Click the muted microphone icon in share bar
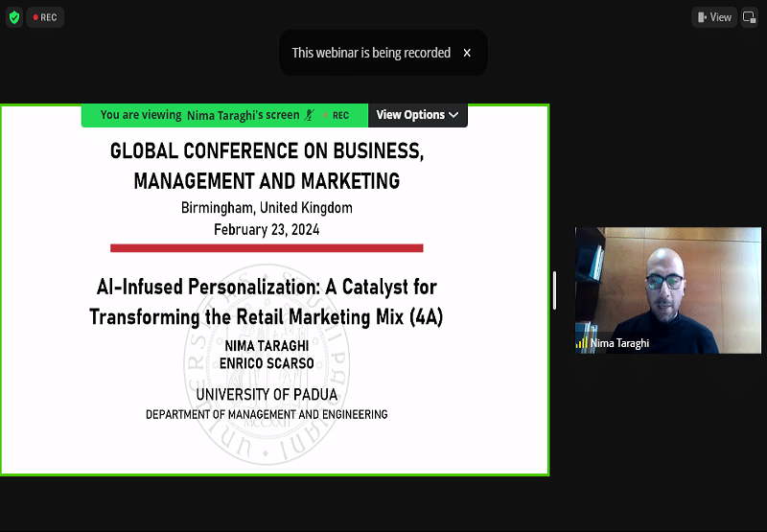Viewport: 767px width, 532px height. tap(309, 115)
